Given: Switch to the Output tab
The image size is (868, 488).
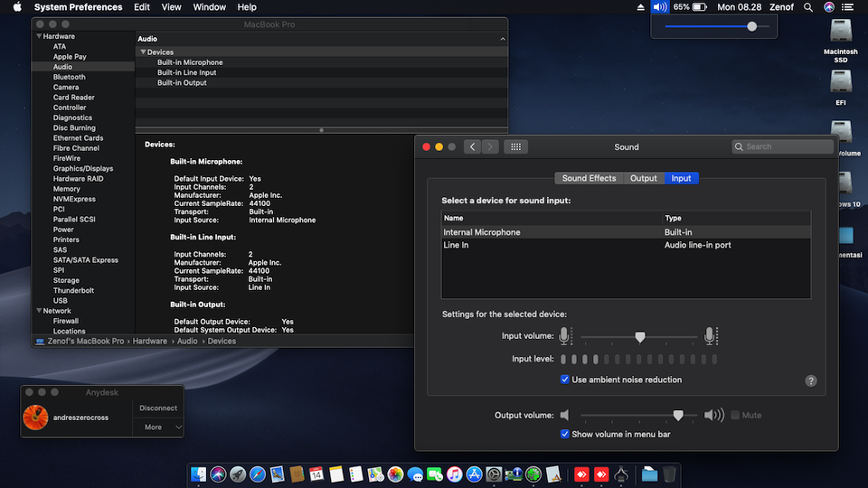Looking at the screenshot, I should (644, 178).
